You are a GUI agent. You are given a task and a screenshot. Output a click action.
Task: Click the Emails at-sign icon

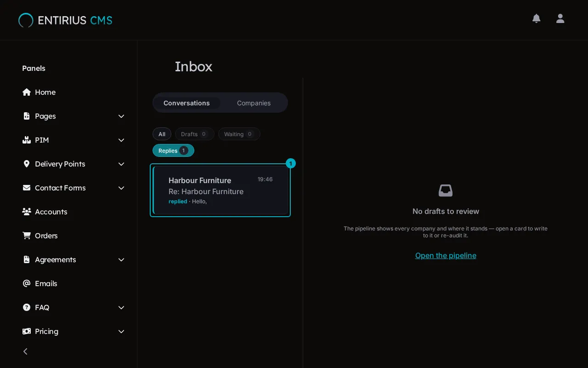pyautogui.click(x=27, y=283)
